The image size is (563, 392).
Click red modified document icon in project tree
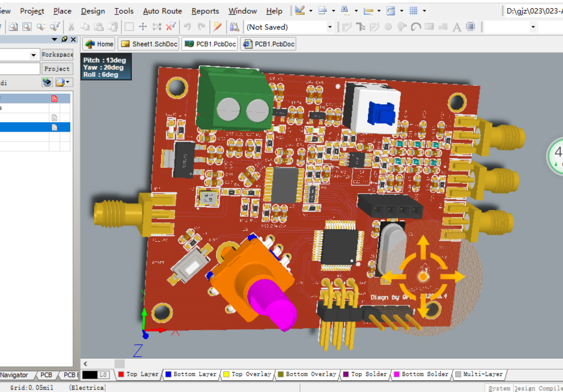pos(55,98)
